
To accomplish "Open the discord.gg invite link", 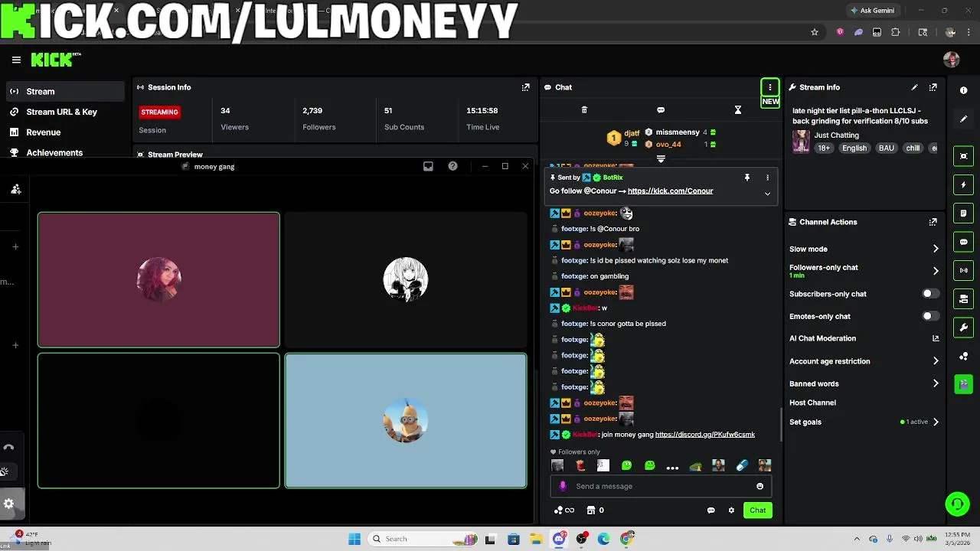I will tap(705, 435).
